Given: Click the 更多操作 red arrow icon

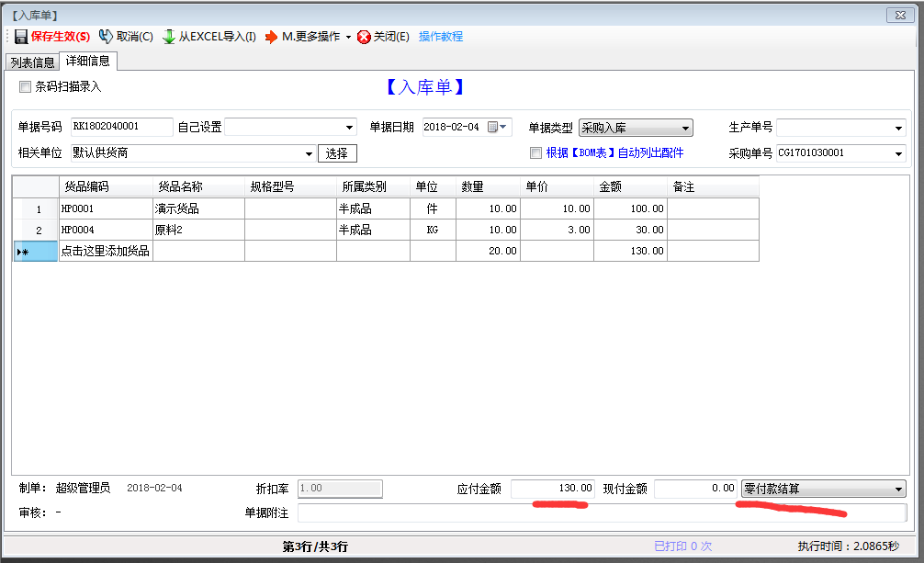Looking at the screenshot, I should (x=271, y=37).
